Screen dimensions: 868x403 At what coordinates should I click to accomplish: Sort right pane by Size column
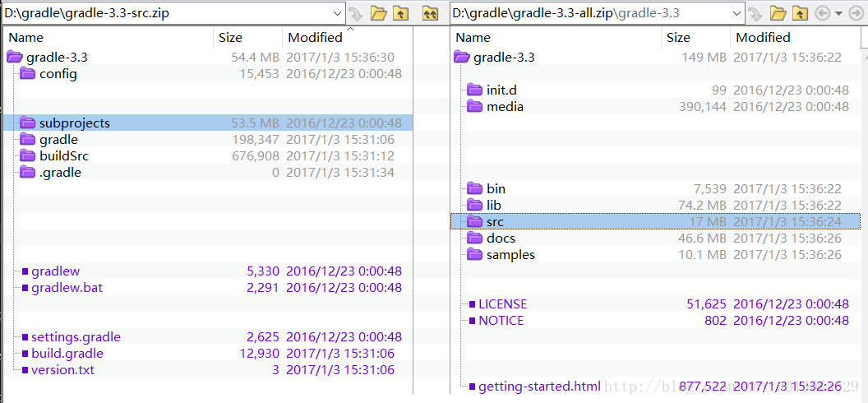695,37
